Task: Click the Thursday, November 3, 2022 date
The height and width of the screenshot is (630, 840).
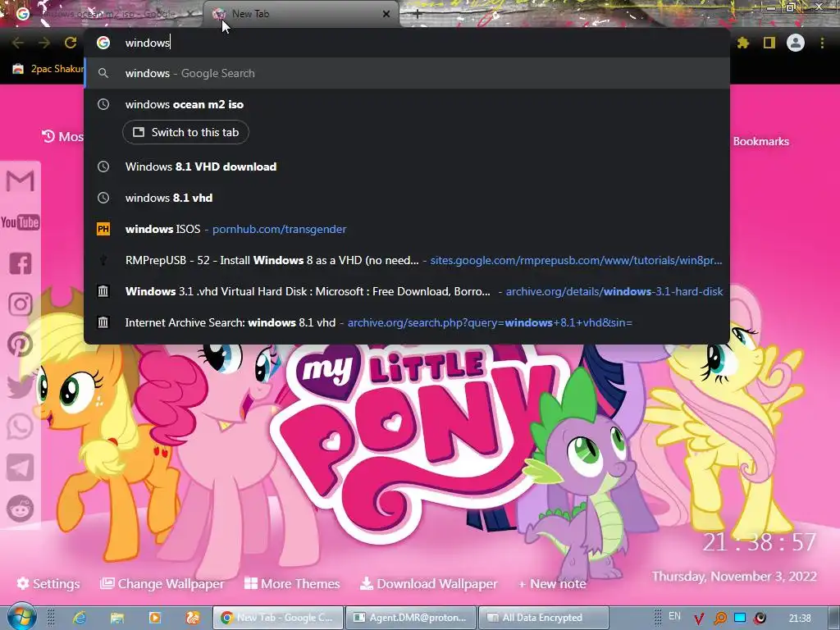Action: pos(734,577)
